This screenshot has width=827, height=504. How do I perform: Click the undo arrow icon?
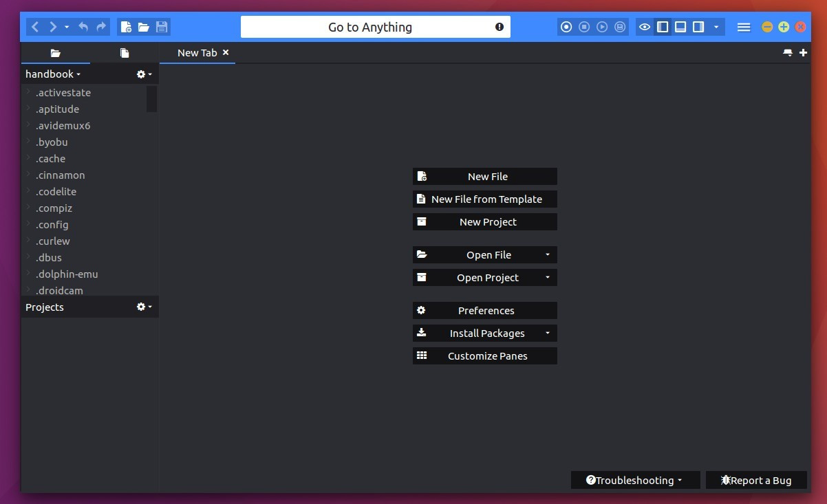(x=83, y=27)
